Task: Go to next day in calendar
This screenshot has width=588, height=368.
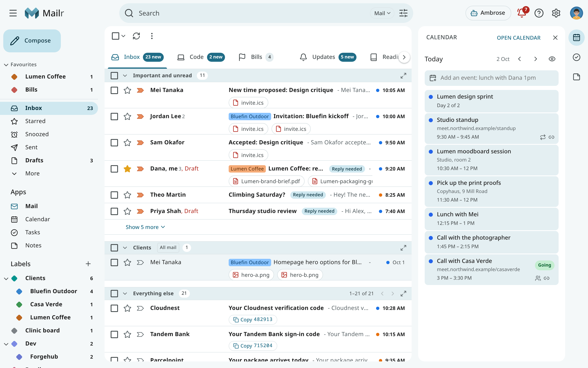Action: [536, 59]
